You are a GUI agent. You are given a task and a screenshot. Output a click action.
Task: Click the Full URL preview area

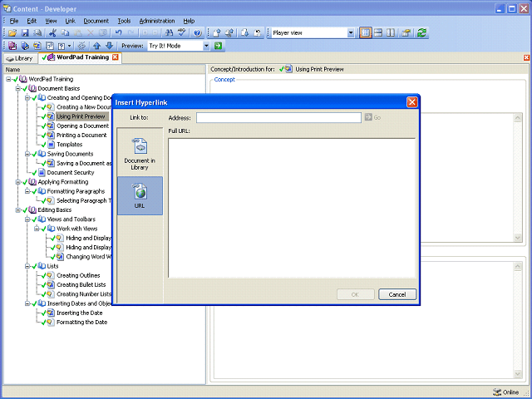(x=292, y=208)
